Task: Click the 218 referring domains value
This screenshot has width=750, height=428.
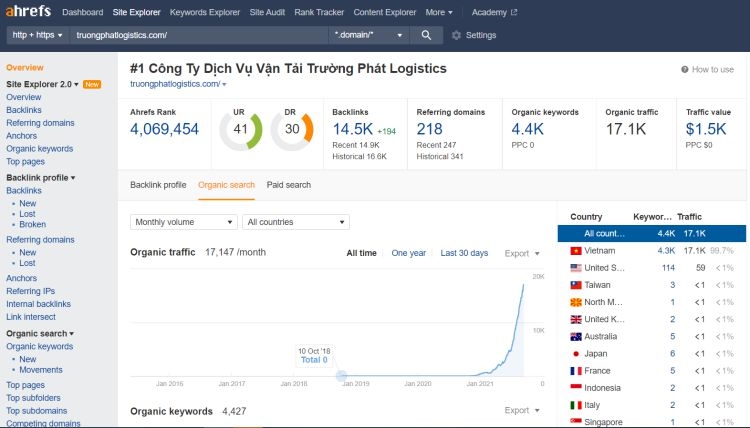Action: [429, 129]
